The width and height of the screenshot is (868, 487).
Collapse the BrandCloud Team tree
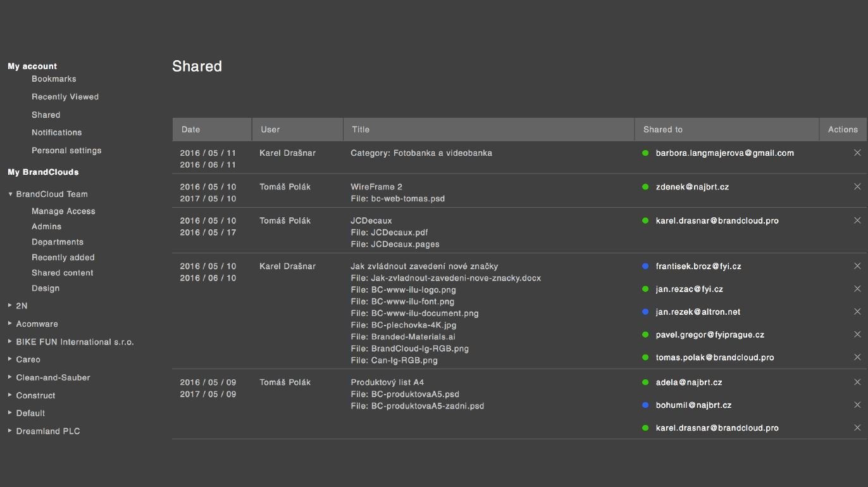(x=11, y=194)
